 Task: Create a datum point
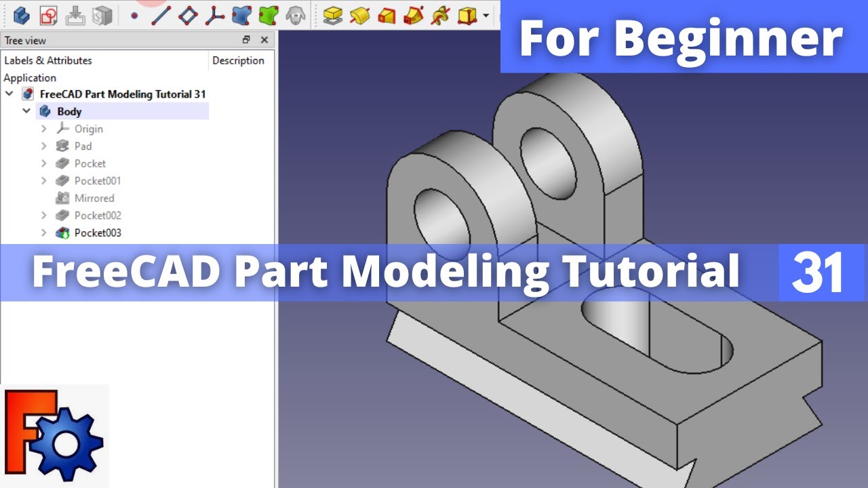point(134,14)
